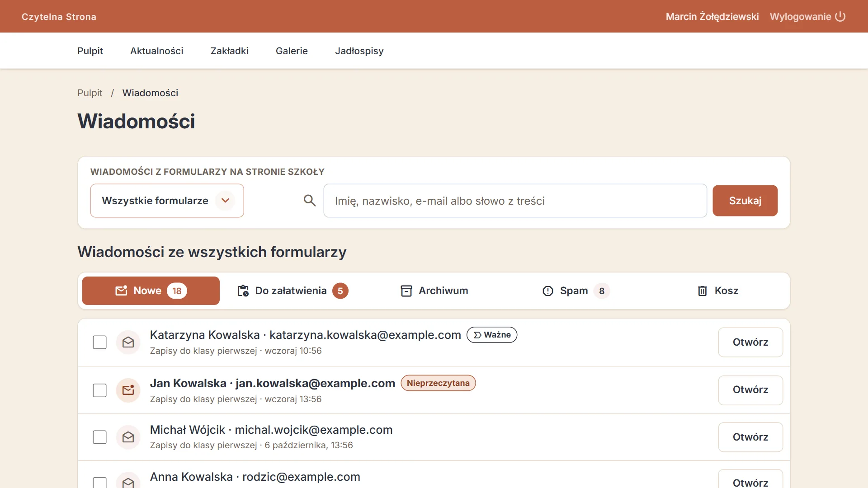The image size is (868, 488).
Task: Tick the checkbox for Jan Kowalska
Action: [99, 390]
